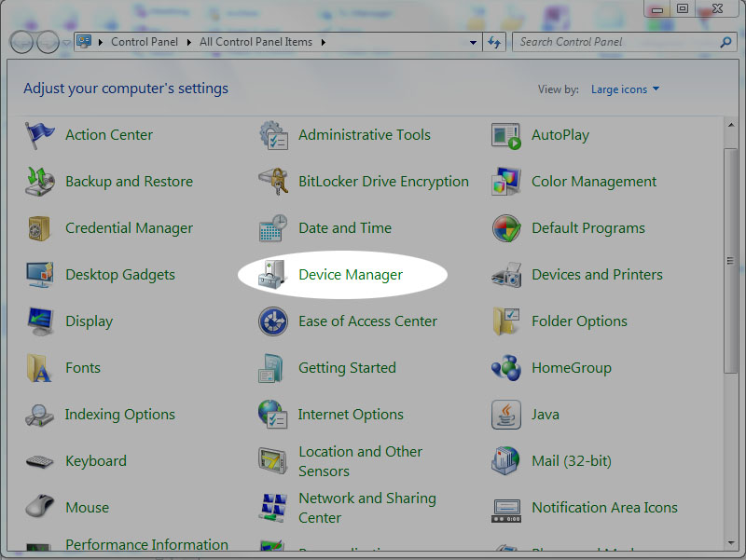Open the Action Center link
Image resolution: width=746 pixels, height=560 pixels.
pos(109,135)
